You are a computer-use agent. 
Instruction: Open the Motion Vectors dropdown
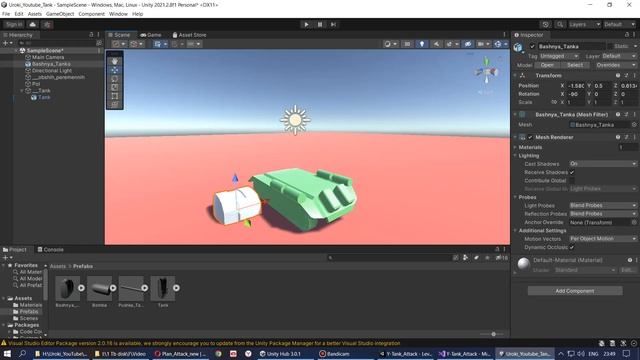tap(603, 239)
